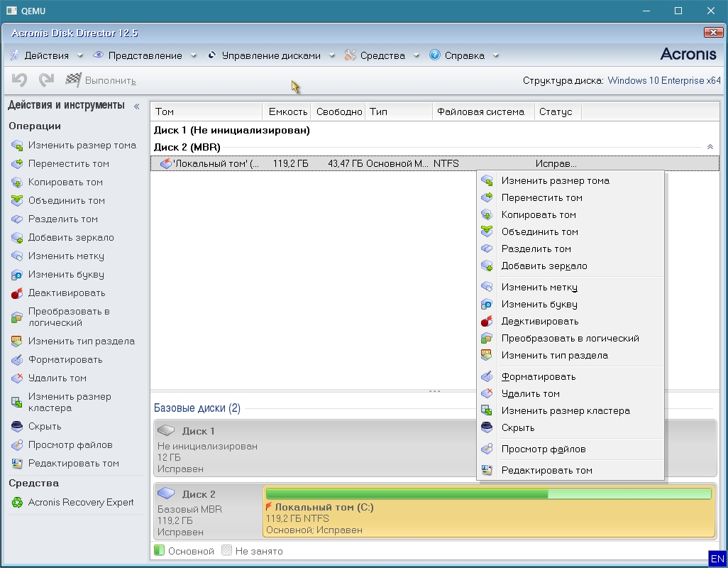728x568 pixels.
Task: Click change letter icon in left sidebar
Action: click(17, 275)
